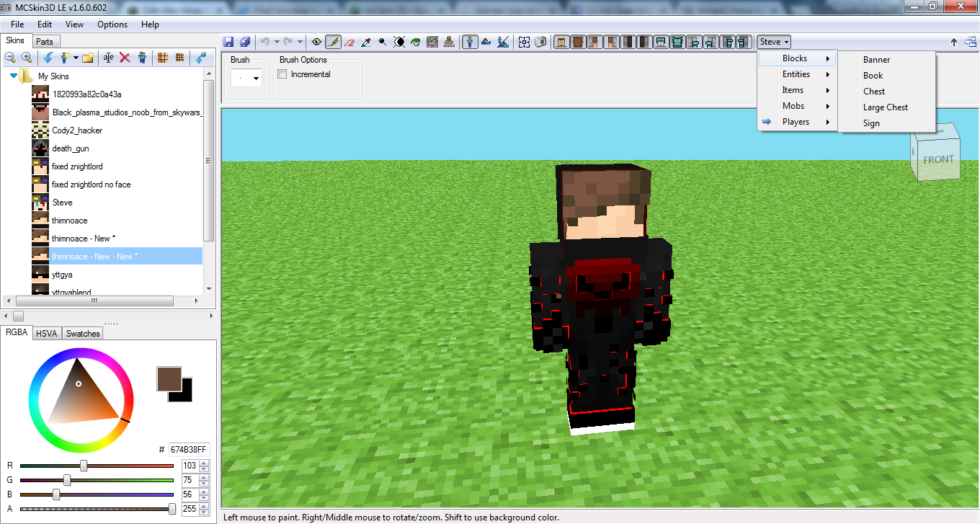This screenshot has width=980, height=524.
Task: Open the Options menu
Action: click(x=112, y=24)
